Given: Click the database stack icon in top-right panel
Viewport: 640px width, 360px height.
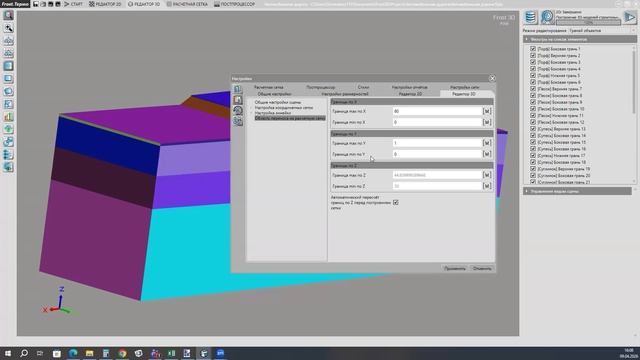Looking at the screenshot, I should point(530,17).
